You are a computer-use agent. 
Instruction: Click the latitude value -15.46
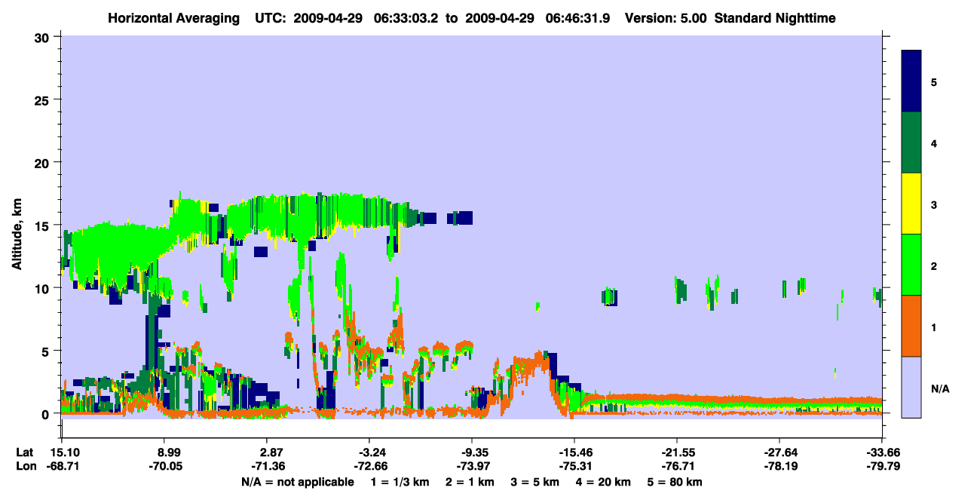point(574,452)
